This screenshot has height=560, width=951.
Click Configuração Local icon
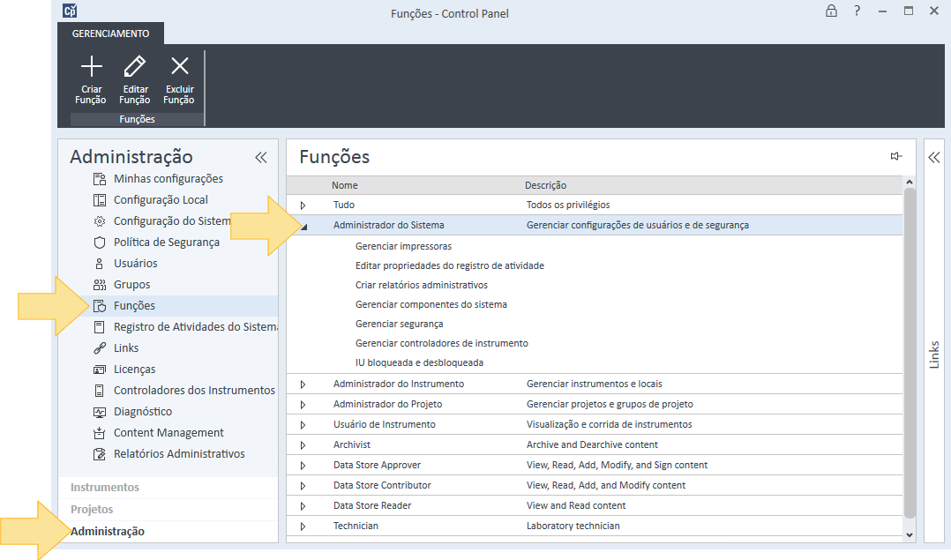pyautogui.click(x=100, y=200)
